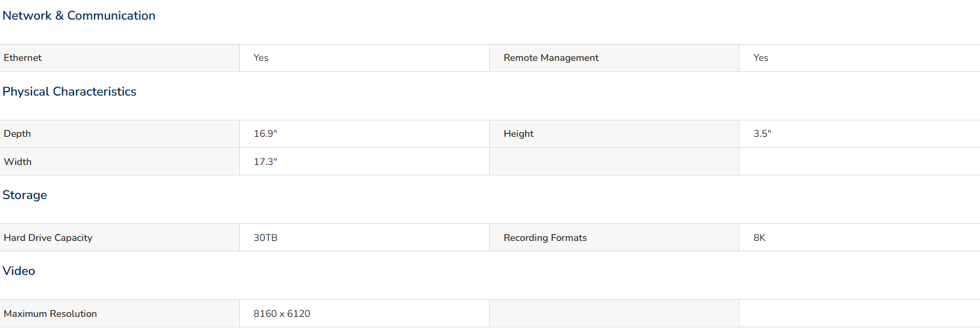Screen dimensions: 980x328
Task: Click the Storage section heading
Action: pos(25,195)
